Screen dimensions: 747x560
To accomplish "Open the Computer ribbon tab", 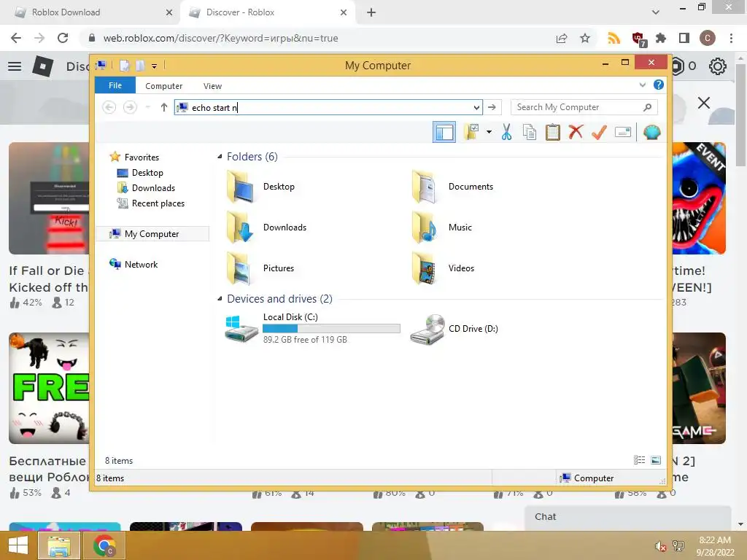I will click(163, 86).
